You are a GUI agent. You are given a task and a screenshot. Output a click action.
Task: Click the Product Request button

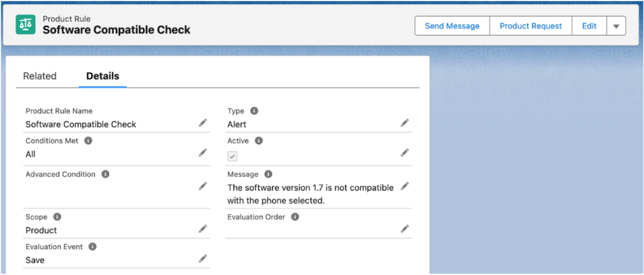(531, 26)
